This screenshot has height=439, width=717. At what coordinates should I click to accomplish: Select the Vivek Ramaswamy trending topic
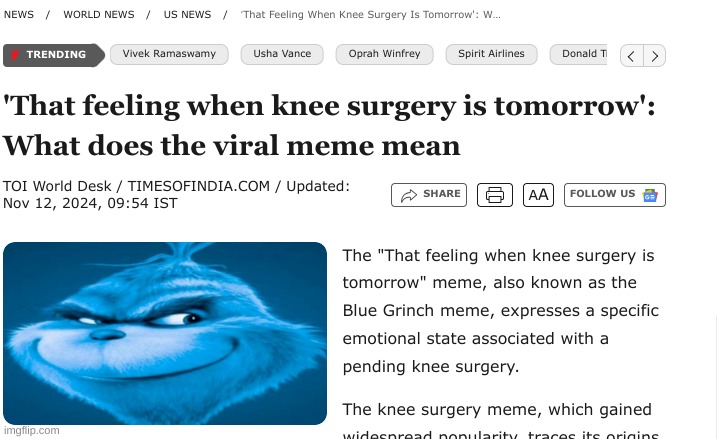[x=169, y=54]
